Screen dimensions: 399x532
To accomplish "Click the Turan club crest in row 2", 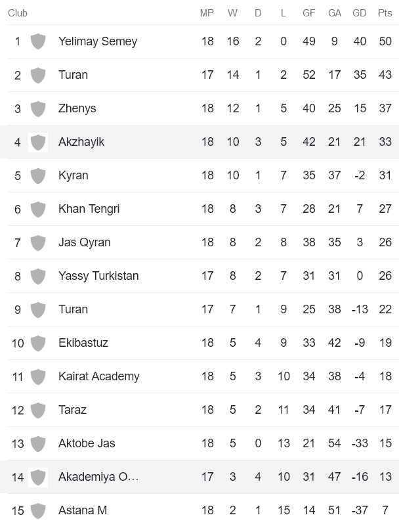I will 37,75.
